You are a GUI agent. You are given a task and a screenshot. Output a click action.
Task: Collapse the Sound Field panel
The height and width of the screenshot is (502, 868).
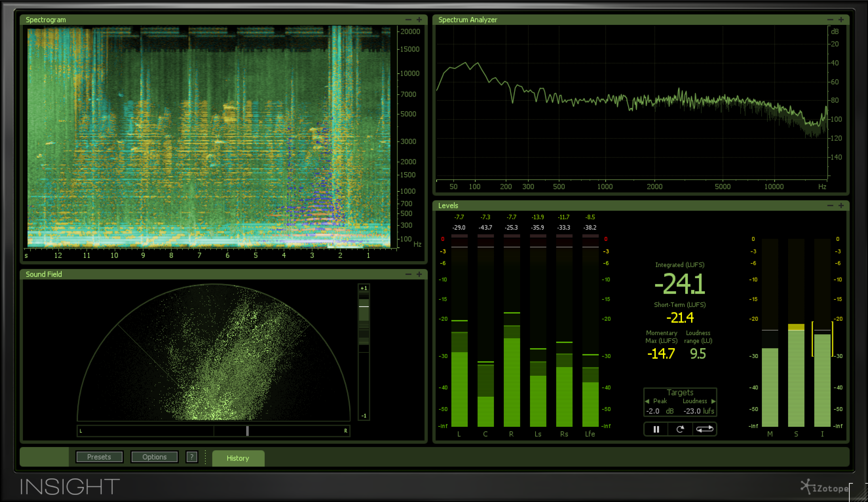tap(408, 274)
